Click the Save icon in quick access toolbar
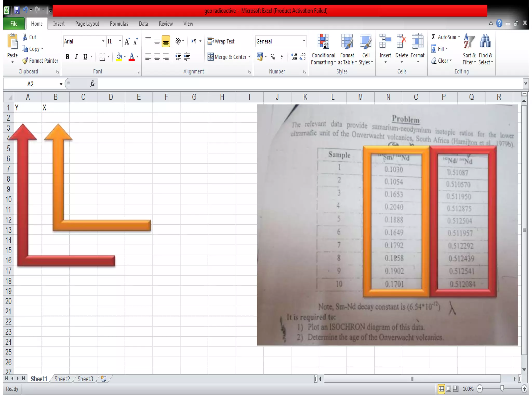 pos(17,10)
